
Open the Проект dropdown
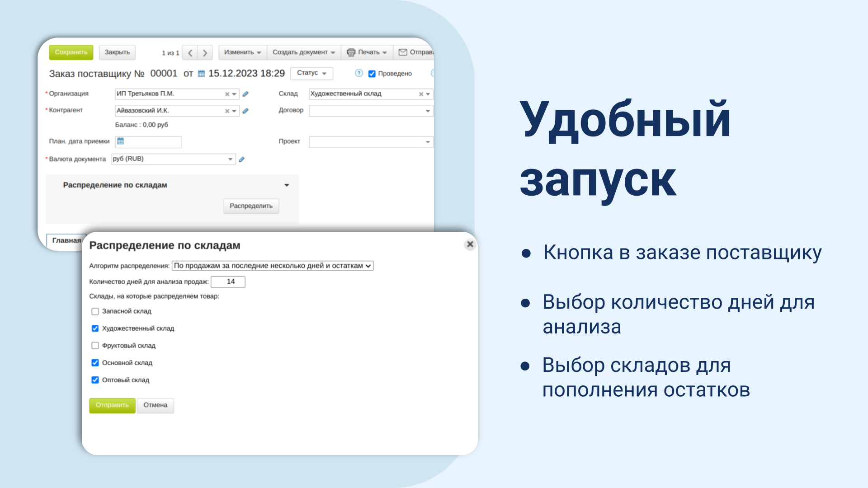pos(371,142)
